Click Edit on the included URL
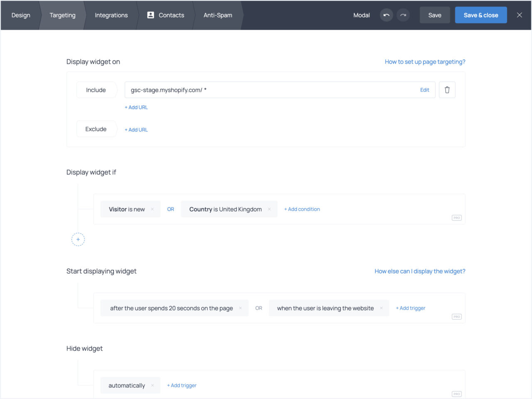The height and width of the screenshot is (399, 532). point(424,90)
